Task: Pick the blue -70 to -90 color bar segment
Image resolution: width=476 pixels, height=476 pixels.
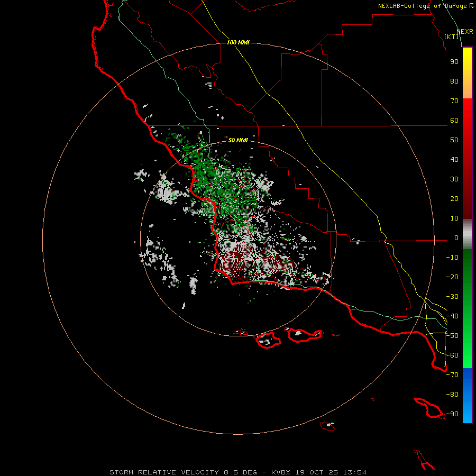Action: tap(467, 396)
